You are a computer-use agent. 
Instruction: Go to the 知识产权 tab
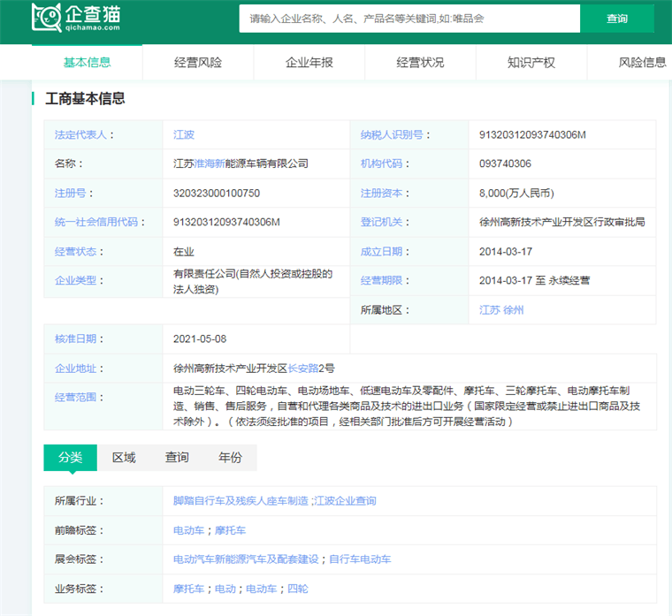click(531, 63)
